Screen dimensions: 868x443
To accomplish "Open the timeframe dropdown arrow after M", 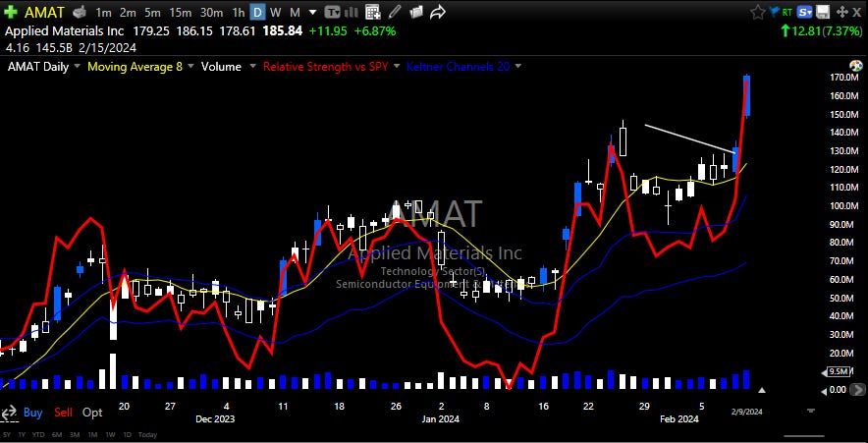I will point(313,12).
